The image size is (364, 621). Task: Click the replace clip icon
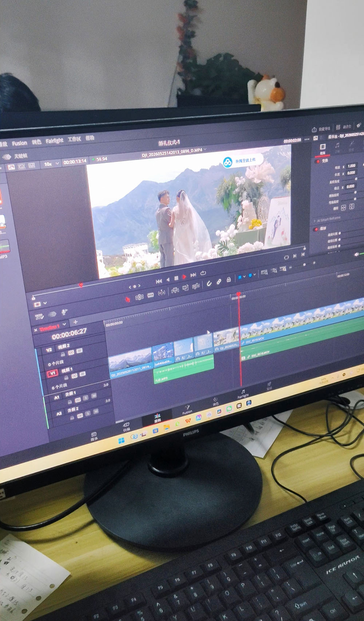point(196,286)
